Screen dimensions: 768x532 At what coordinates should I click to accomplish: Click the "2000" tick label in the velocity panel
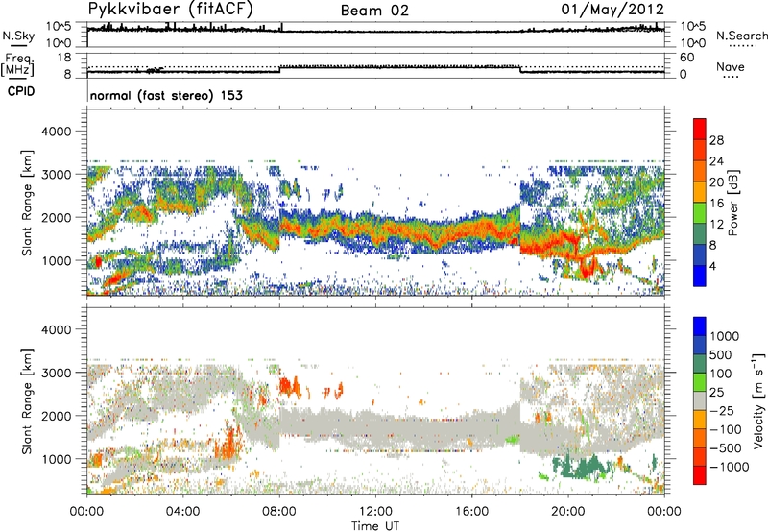click(56, 416)
